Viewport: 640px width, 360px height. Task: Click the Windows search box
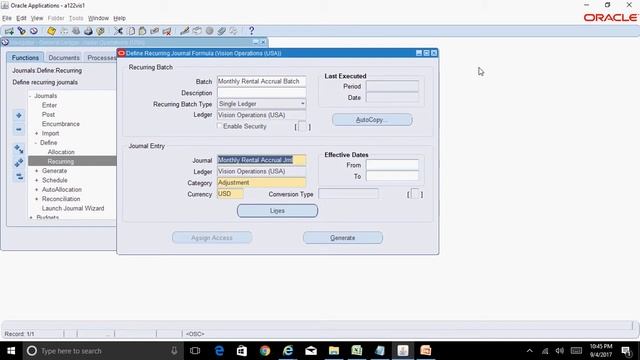(102, 351)
